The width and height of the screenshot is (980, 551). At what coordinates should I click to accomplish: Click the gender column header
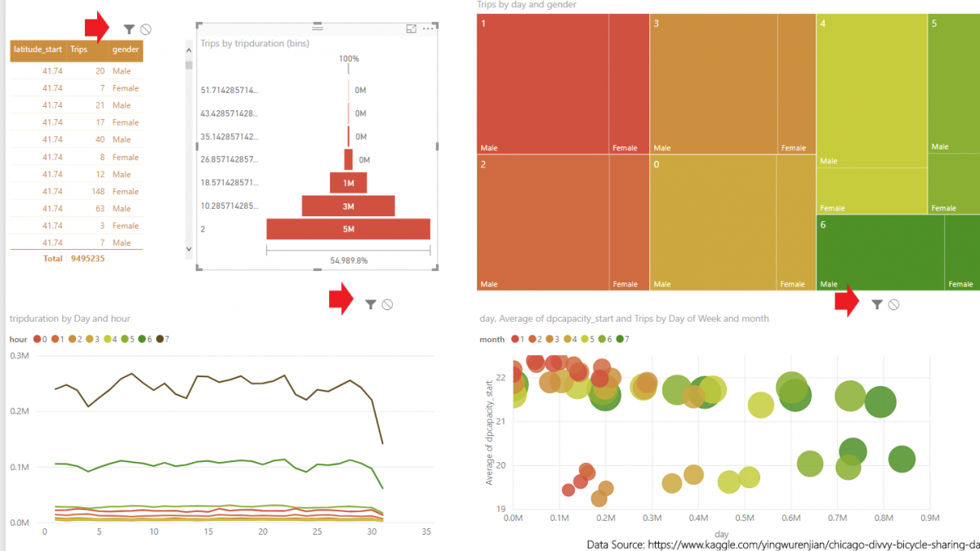point(124,50)
